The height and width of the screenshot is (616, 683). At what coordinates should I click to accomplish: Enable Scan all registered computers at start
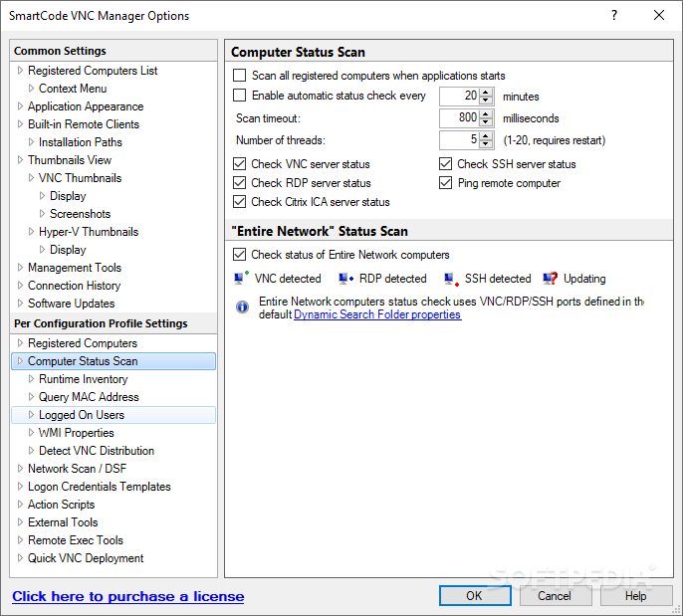click(239, 76)
